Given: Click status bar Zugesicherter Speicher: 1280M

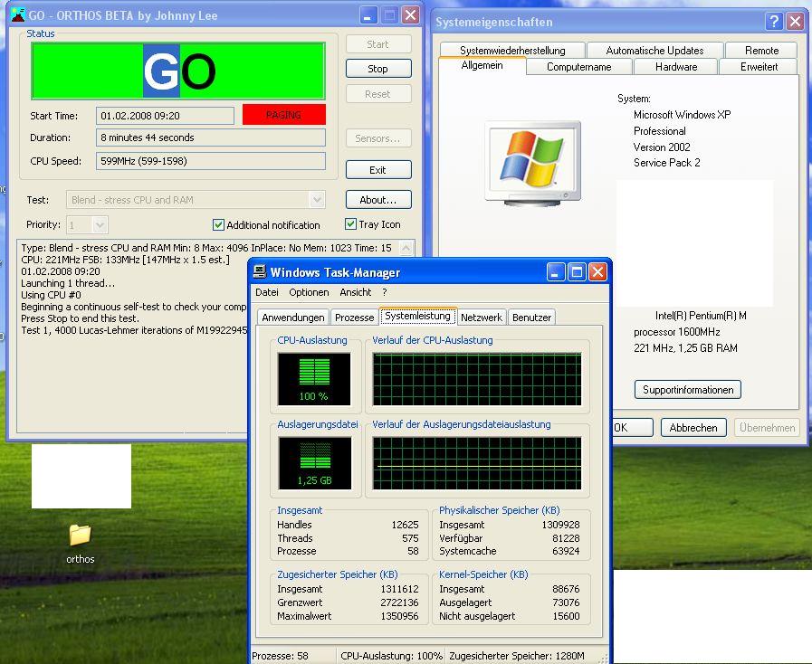Looking at the screenshot, I should click(517, 656).
